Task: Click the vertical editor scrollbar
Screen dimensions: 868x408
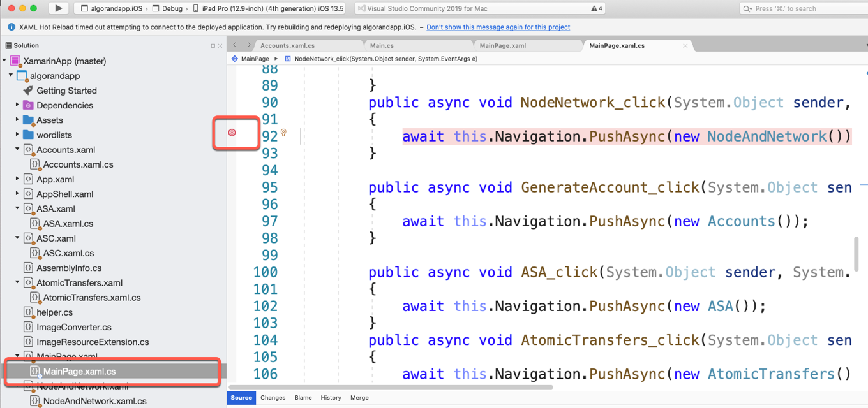Action: [857, 254]
